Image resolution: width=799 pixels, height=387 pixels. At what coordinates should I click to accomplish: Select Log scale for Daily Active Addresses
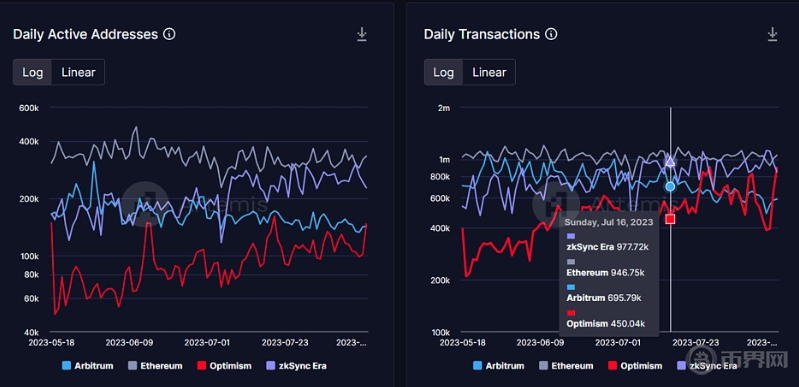(x=33, y=72)
